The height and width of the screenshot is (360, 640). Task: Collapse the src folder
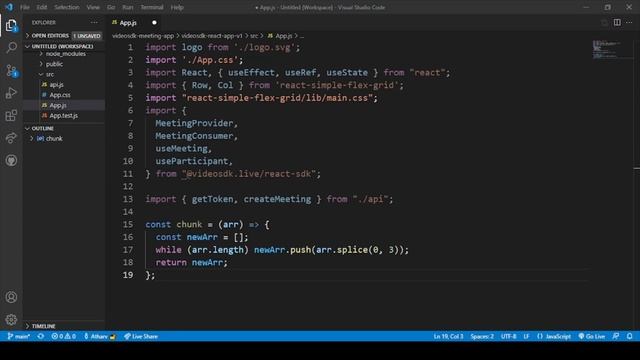pyautogui.click(x=50, y=74)
